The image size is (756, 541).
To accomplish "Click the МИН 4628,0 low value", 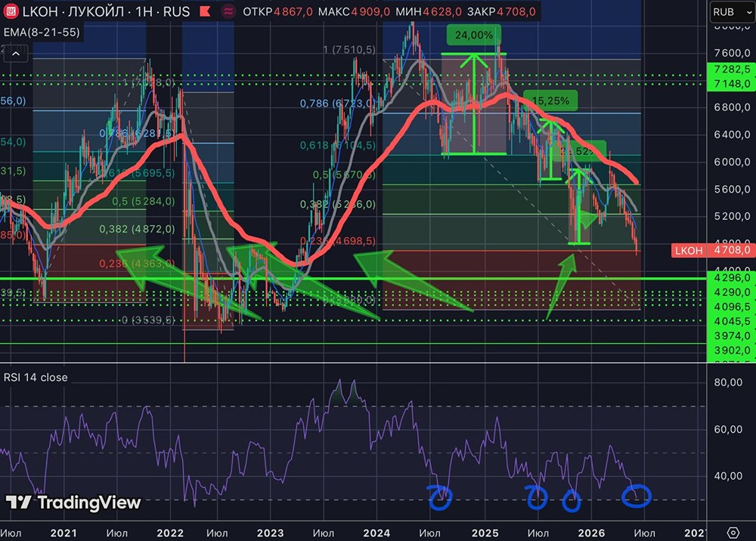I will click(x=428, y=11).
